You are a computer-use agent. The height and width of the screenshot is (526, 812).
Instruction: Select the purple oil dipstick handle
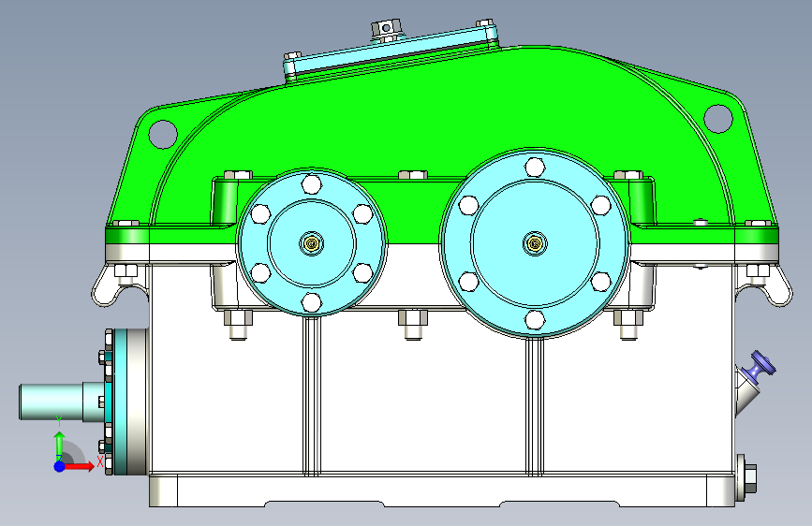760,367
